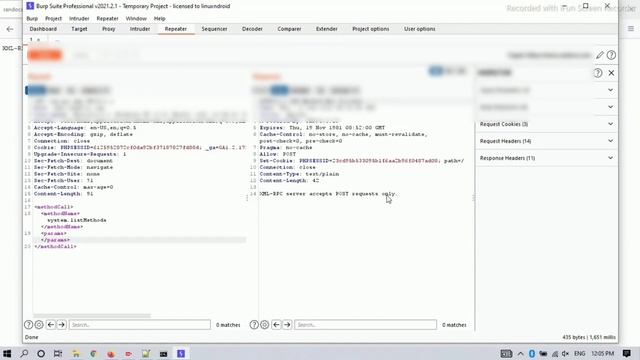
Task: Click the muted volume tray icon
Action: pyautogui.click(x=566, y=353)
